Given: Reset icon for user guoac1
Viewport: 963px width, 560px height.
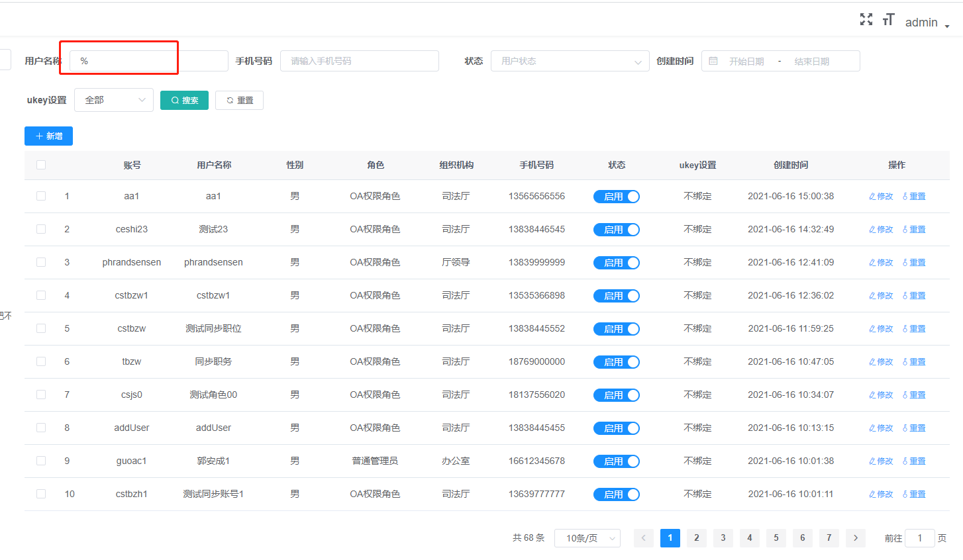Looking at the screenshot, I should [x=914, y=461].
